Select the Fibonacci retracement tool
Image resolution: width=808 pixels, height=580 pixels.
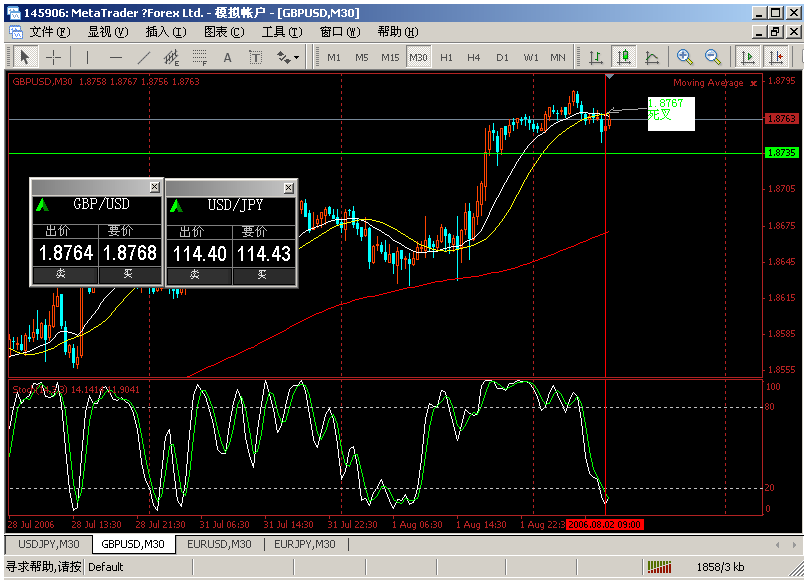199,57
